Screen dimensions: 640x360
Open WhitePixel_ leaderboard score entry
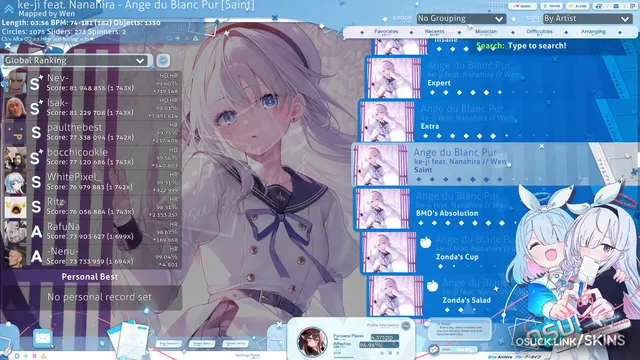92,182
